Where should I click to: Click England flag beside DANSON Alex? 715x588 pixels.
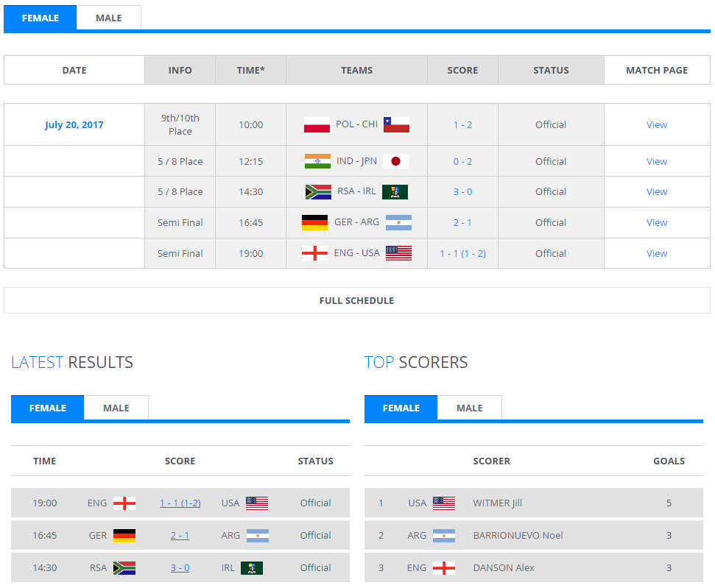(x=444, y=568)
